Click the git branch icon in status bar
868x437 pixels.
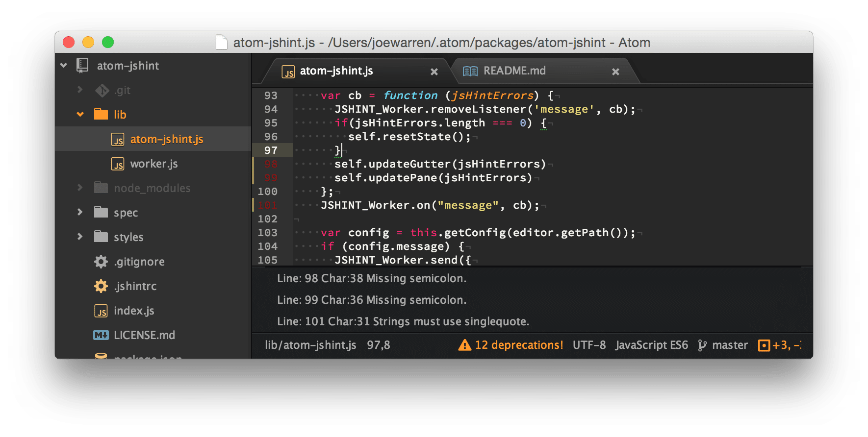pos(702,345)
